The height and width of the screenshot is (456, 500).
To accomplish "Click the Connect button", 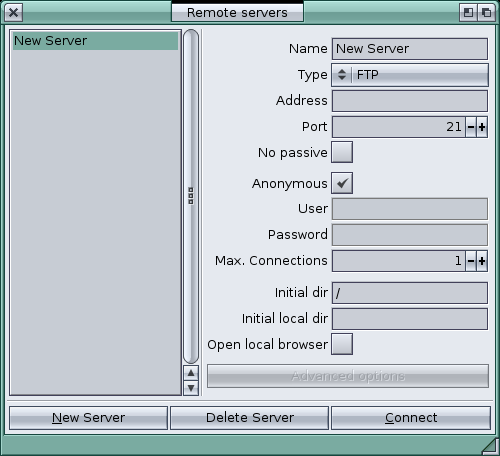I will (x=411, y=418).
